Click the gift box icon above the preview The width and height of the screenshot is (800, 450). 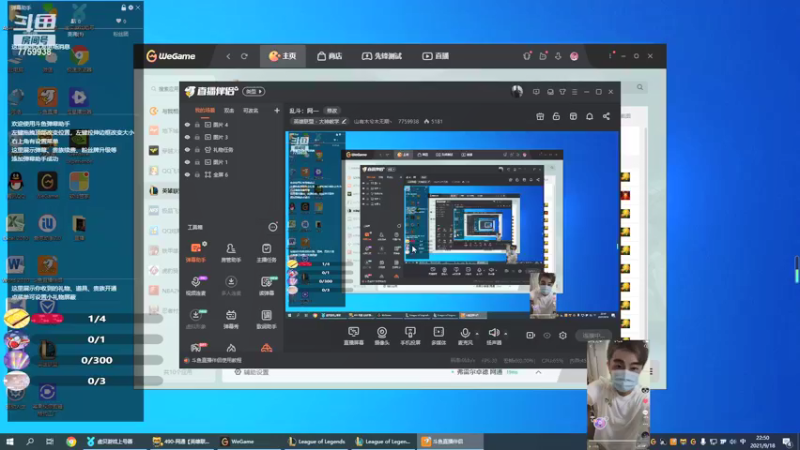point(540,116)
